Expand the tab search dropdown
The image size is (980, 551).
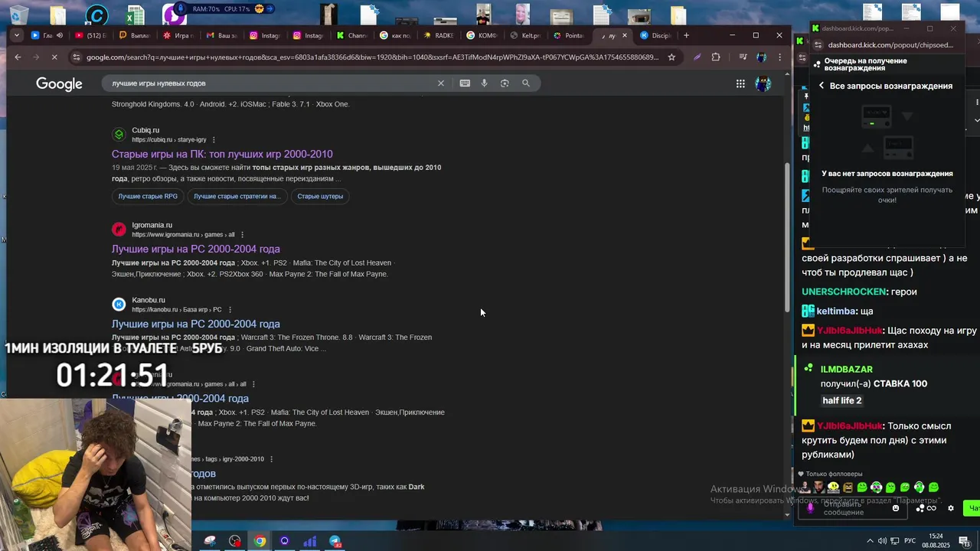pos(18,35)
